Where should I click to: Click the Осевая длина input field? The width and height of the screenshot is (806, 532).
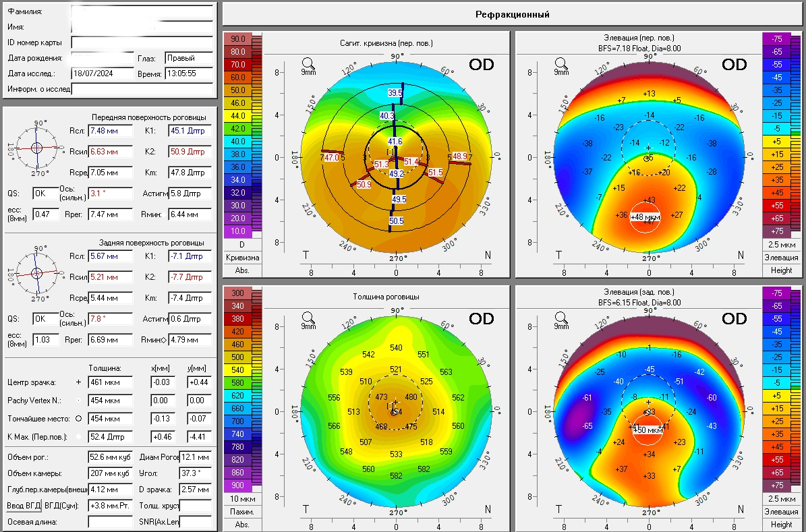111,522
